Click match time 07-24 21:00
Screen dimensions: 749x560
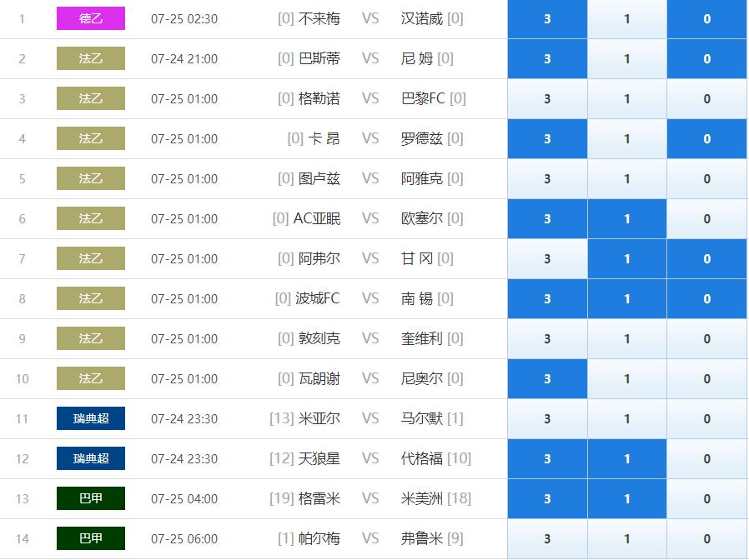point(184,59)
